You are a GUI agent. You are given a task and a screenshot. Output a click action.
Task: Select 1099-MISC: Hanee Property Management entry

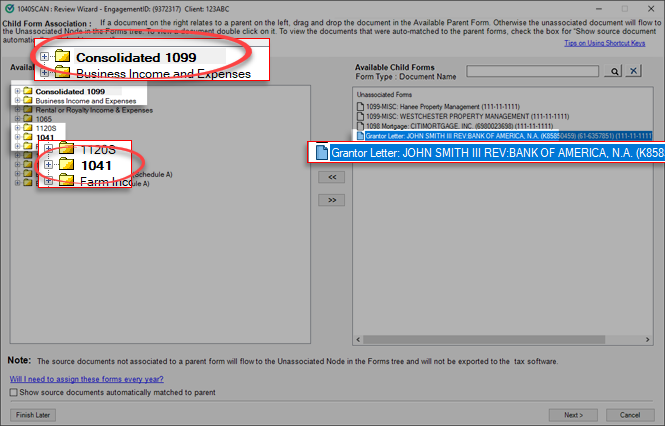point(443,107)
